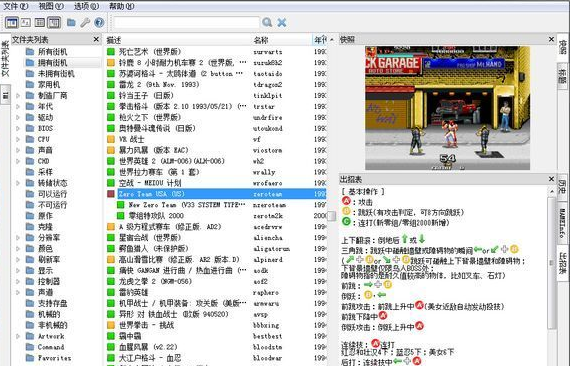Open the 选项(O) menu
The height and width of the screenshot is (366, 570).
86,6
